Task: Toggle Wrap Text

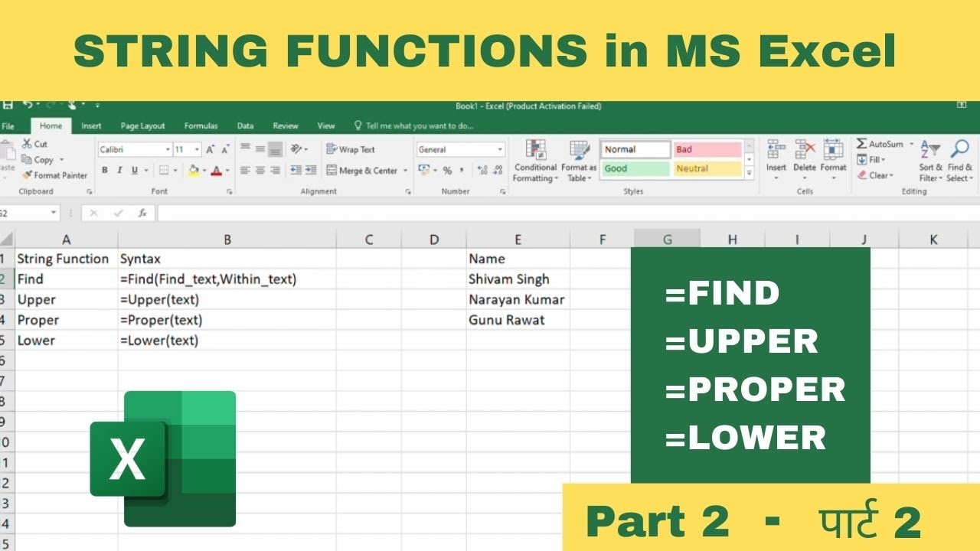Action: (x=351, y=149)
